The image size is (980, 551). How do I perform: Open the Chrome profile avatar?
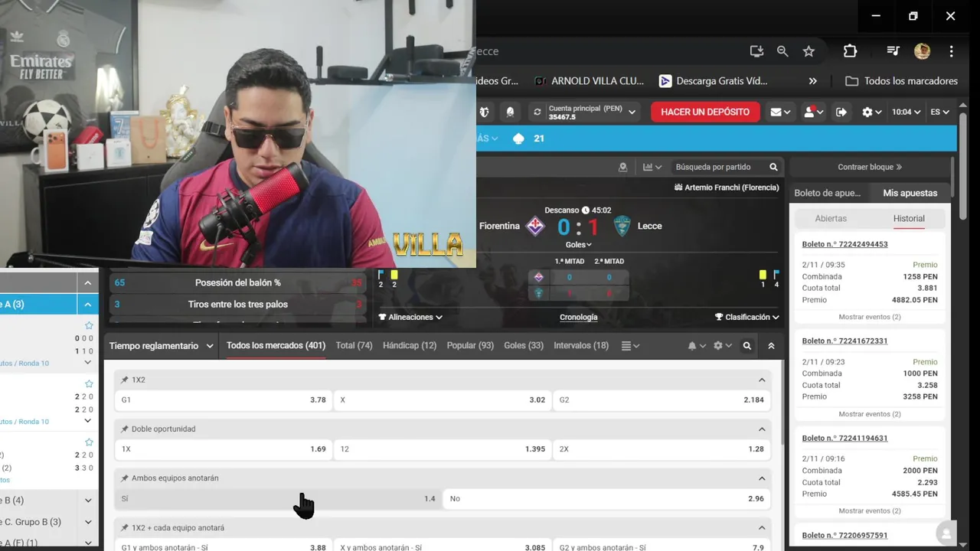(922, 51)
